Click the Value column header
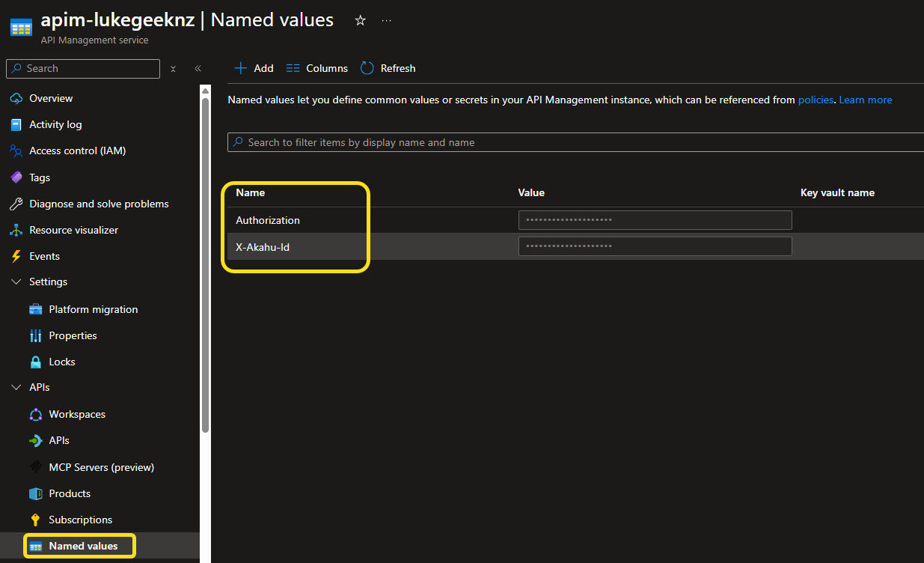The image size is (924, 563). coord(531,192)
